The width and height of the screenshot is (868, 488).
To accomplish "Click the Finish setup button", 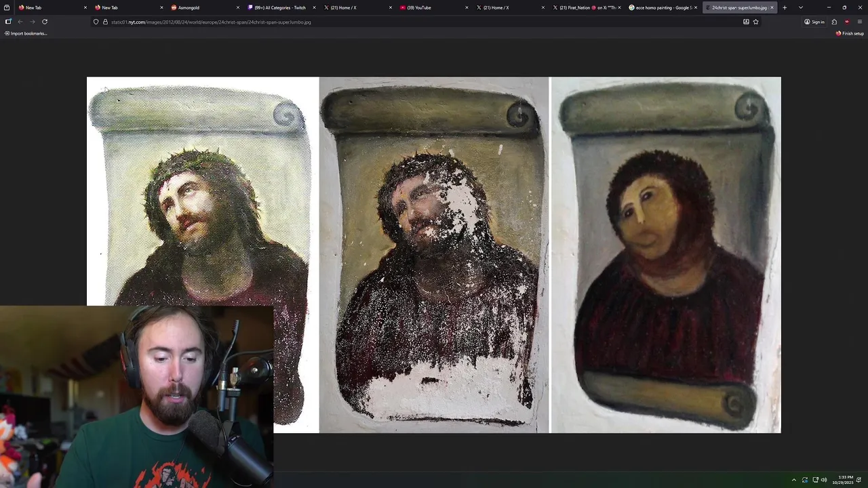I will 850,33.
